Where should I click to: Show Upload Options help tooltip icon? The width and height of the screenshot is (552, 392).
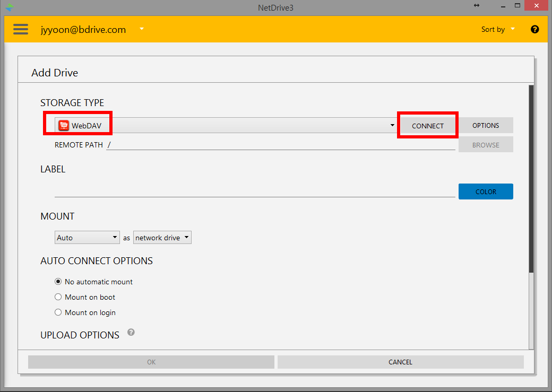point(131,332)
